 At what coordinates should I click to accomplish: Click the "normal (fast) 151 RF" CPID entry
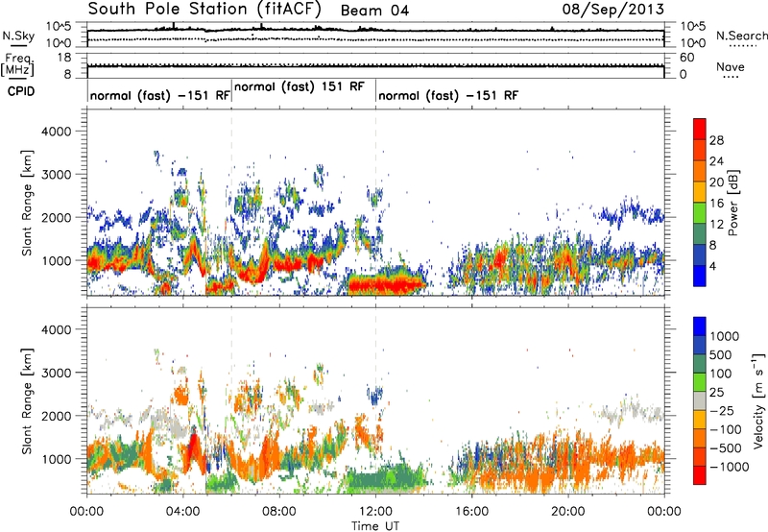300,87
